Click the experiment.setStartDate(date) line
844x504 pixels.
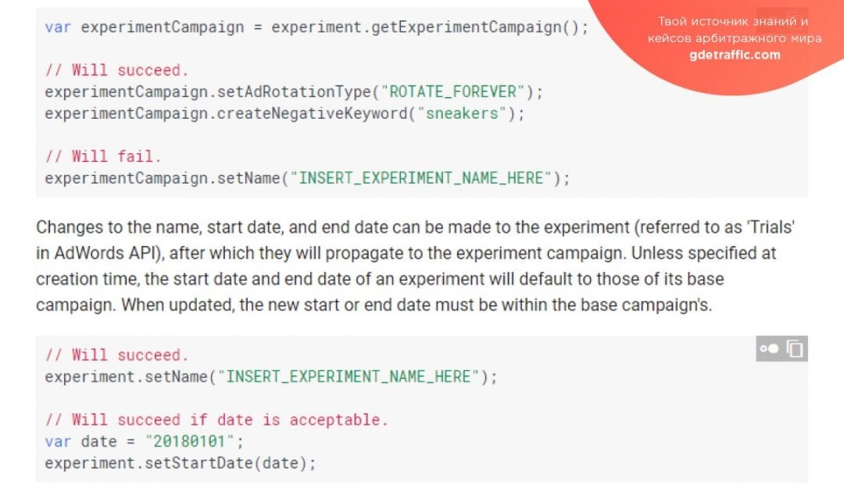(x=181, y=463)
